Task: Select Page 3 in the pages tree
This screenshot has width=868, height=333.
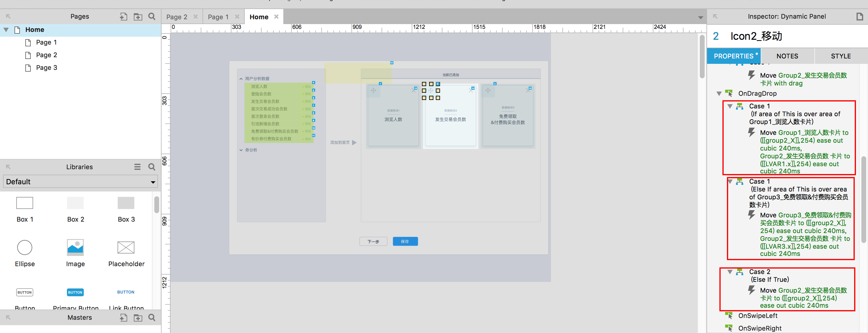Action: pyautogui.click(x=46, y=68)
